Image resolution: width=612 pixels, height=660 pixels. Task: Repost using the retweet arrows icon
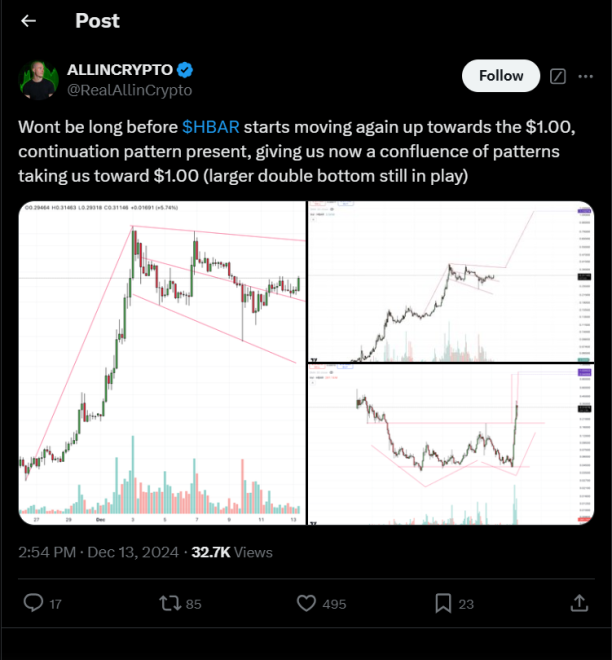point(173,603)
